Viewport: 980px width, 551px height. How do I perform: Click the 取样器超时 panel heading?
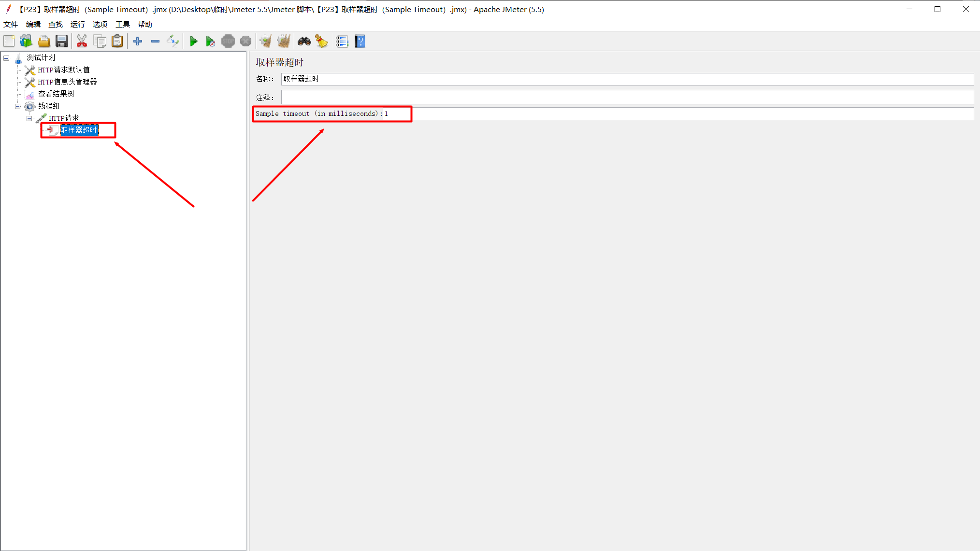(x=280, y=62)
